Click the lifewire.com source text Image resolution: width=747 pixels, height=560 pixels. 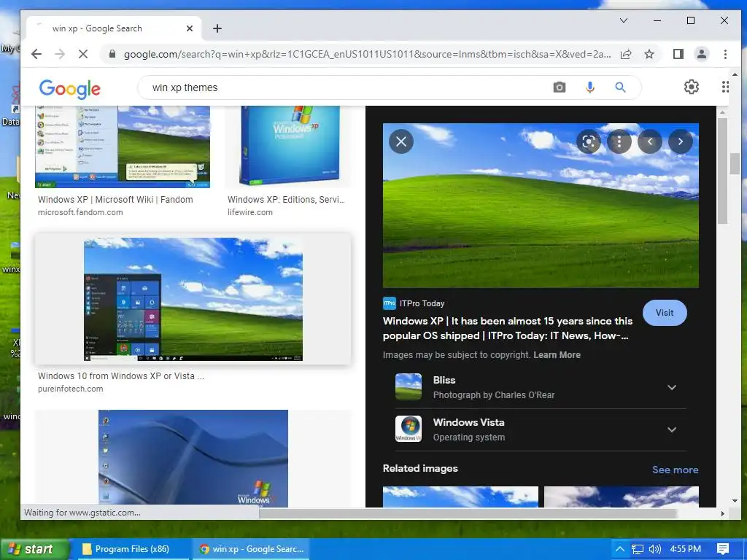coord(250,212)
